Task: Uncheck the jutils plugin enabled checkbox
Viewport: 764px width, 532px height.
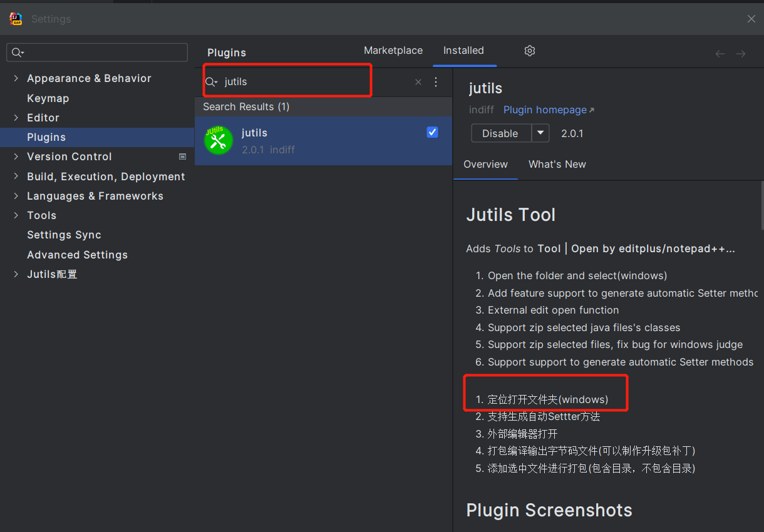Action: coord(432,132)
